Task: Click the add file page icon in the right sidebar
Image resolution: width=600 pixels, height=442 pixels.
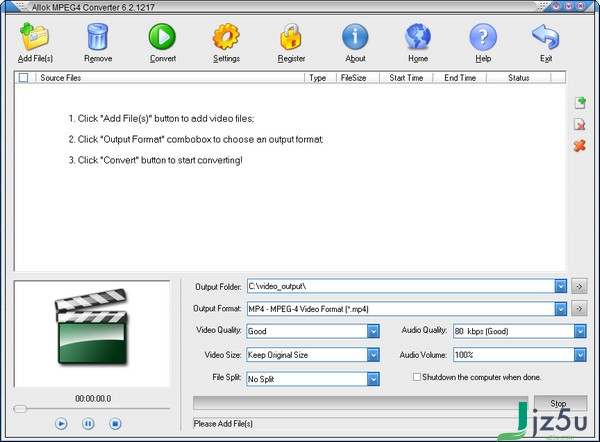Action: (x=580, y=103)
